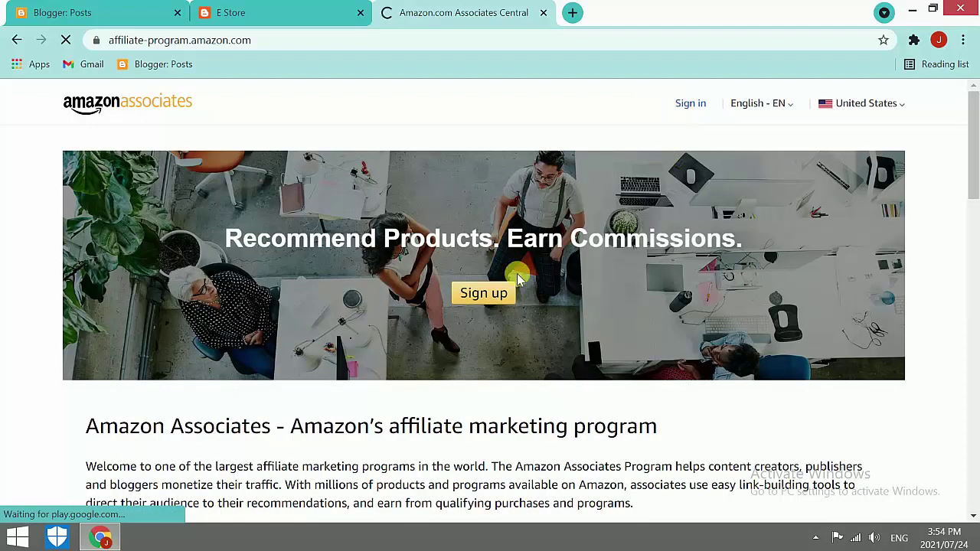Open the Windows Start menu

click(x=18, y=537)
